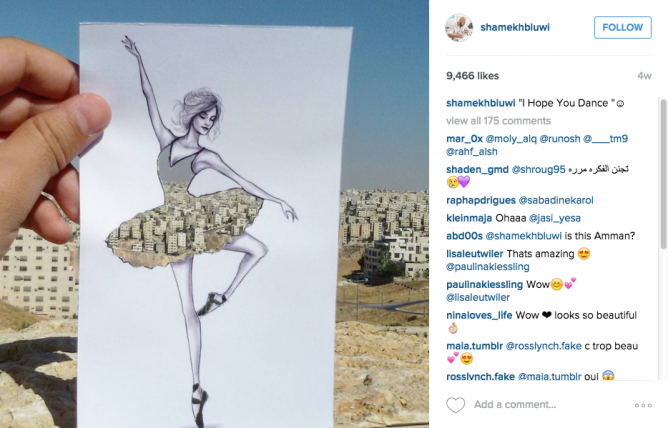Open the three-dot more options menu
This screenshot has height=428, width=668.
(x=643, y=405)
